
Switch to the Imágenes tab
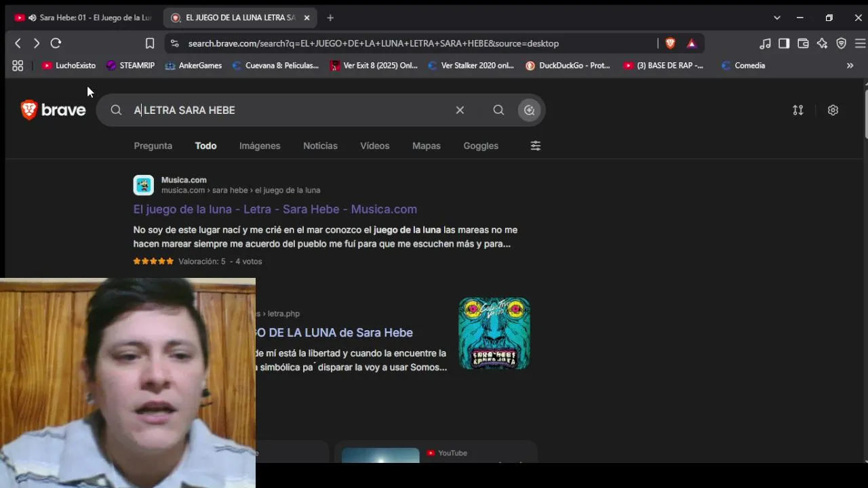(260, 146)
